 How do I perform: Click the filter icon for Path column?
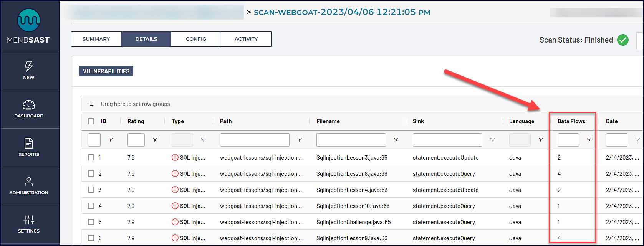pos(300,140)
